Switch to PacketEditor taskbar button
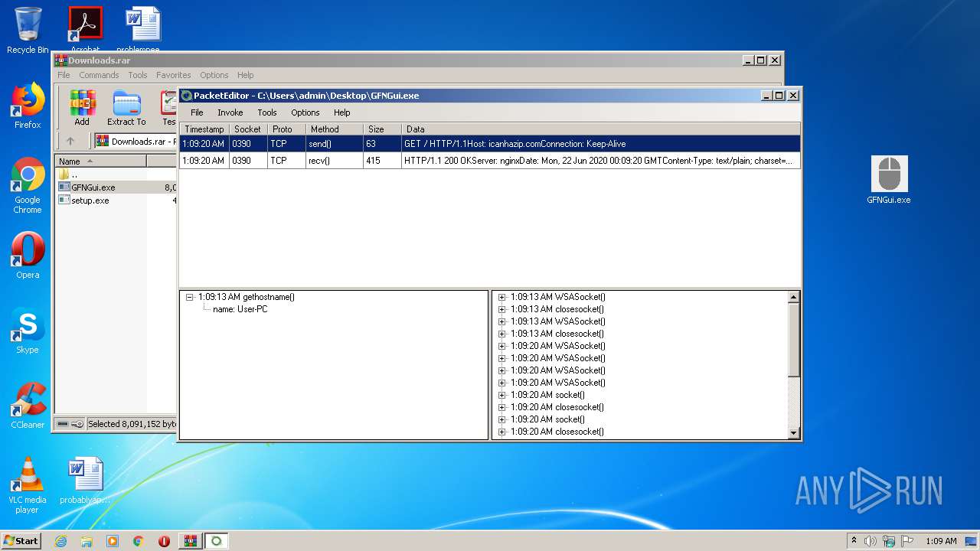This screenshot has height=551, width=980. click(216, 541)
